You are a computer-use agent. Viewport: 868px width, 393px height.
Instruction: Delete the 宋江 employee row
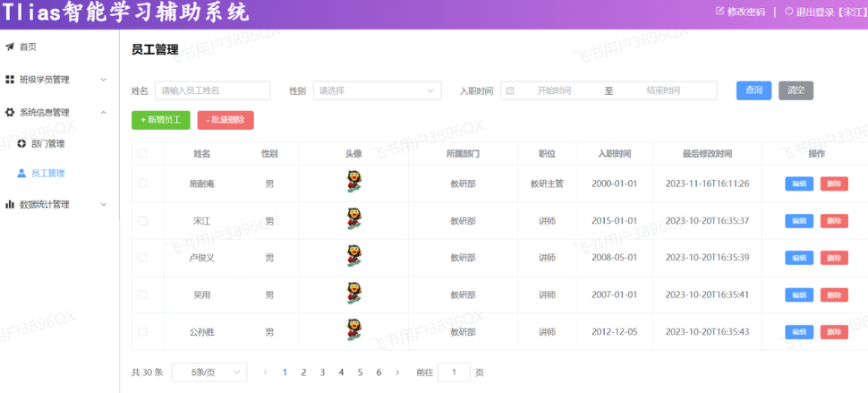[834, 221]
